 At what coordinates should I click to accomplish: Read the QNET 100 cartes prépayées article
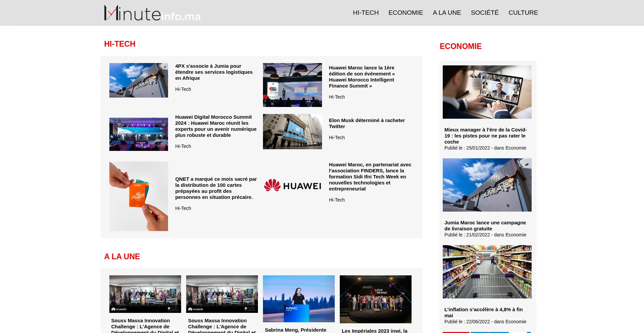(216, 188)
